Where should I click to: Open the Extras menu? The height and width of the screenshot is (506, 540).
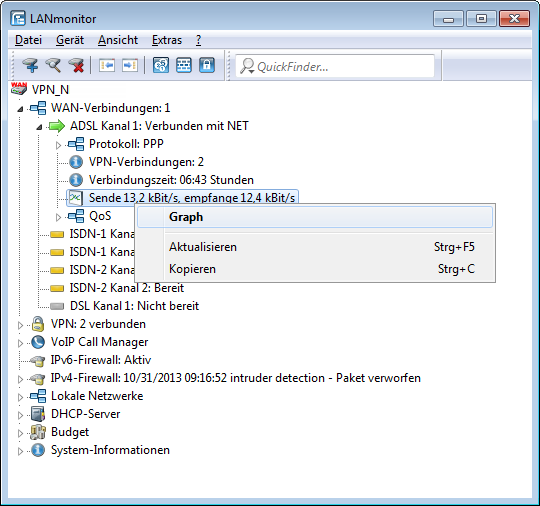tap(167, 40)
